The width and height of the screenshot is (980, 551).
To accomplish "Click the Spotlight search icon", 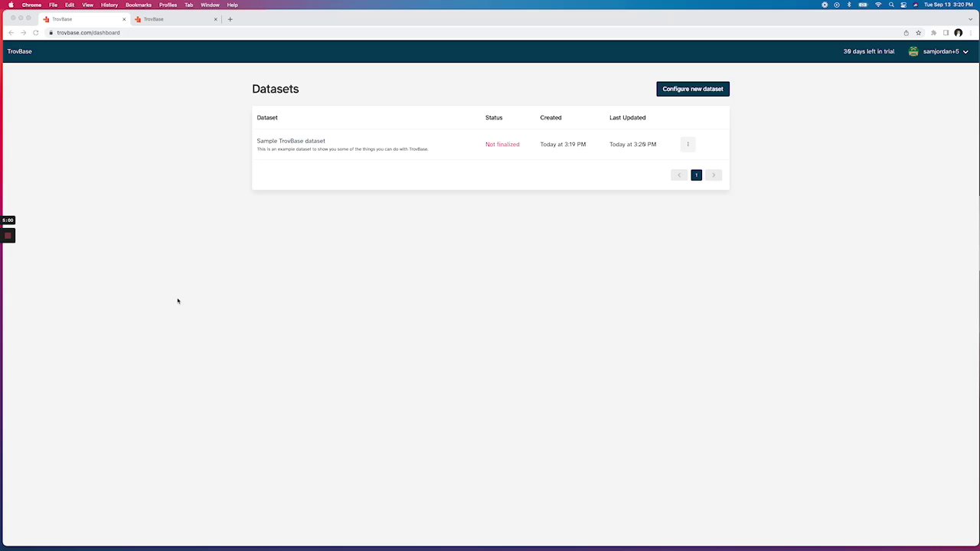I will 891,5.
